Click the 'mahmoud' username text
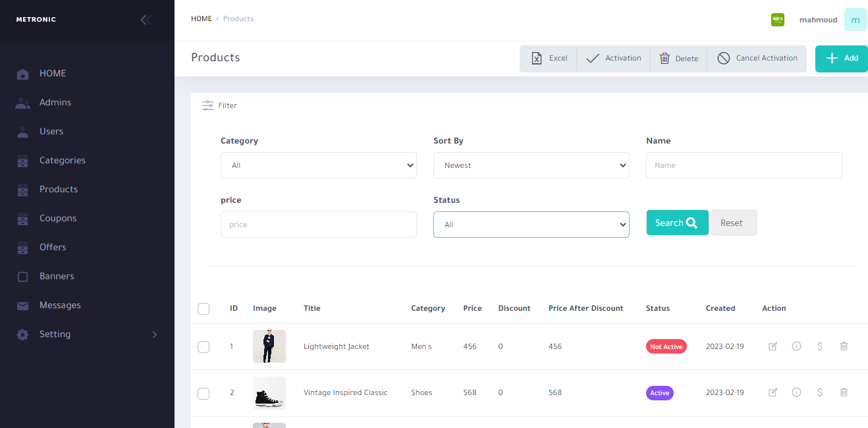868x428 pixels. [x=819, y=20]
